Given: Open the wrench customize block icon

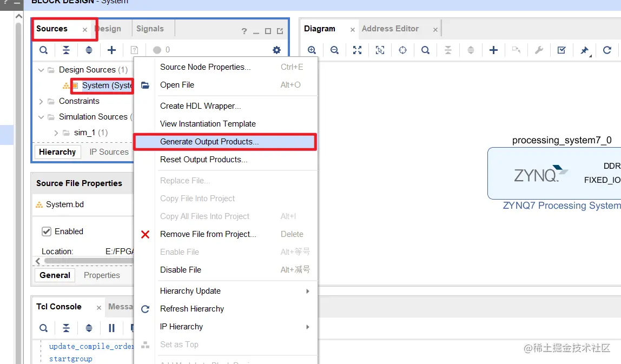Looking at the screenshot, I should 539,50.
